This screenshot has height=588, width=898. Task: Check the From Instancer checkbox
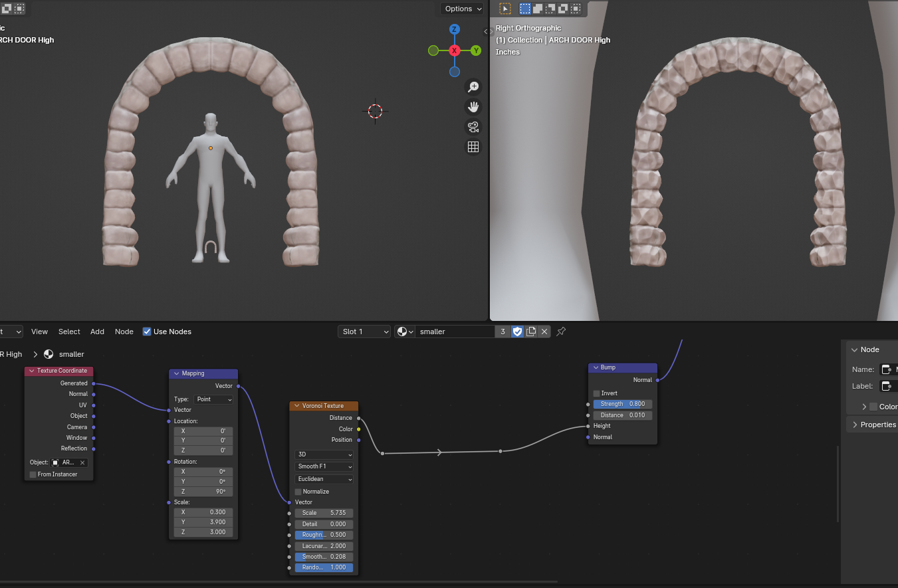33,474
